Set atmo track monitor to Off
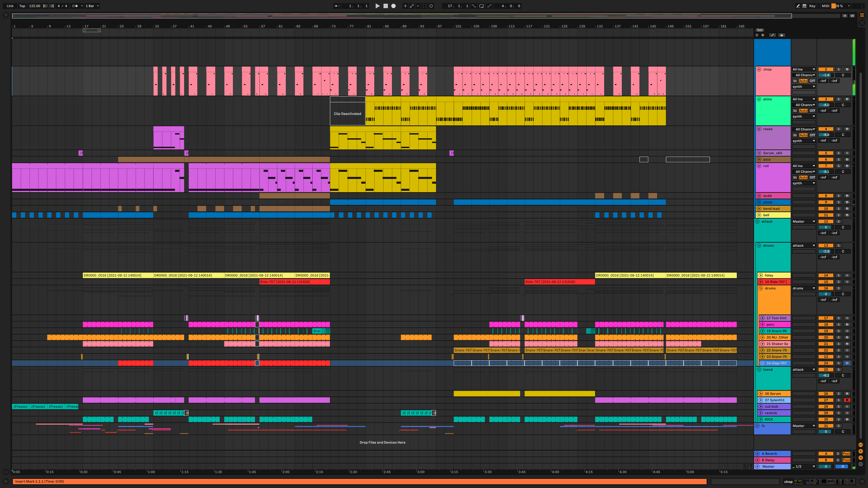This screenshot has width=868, height=488. (x=812, y=111)
